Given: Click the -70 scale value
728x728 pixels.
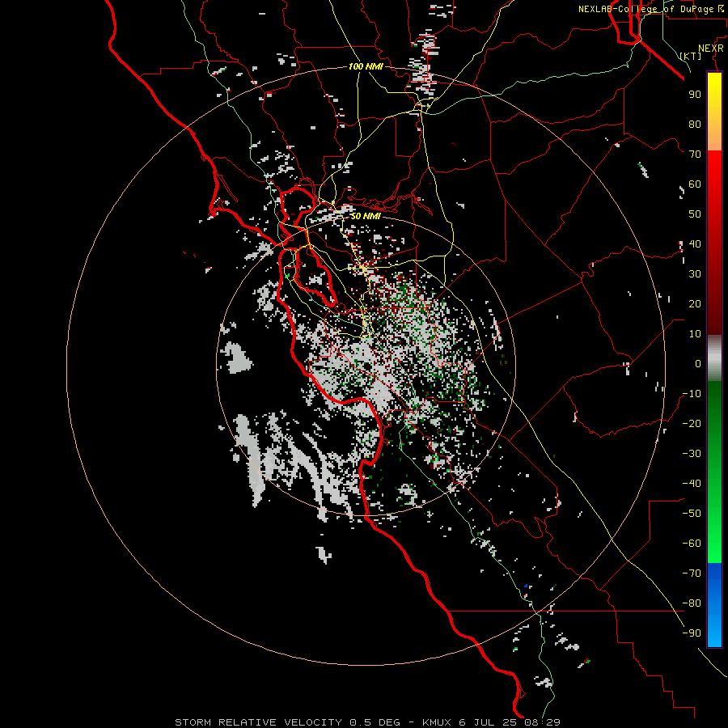Looking at the screenshot, I should tap(692, 574).
